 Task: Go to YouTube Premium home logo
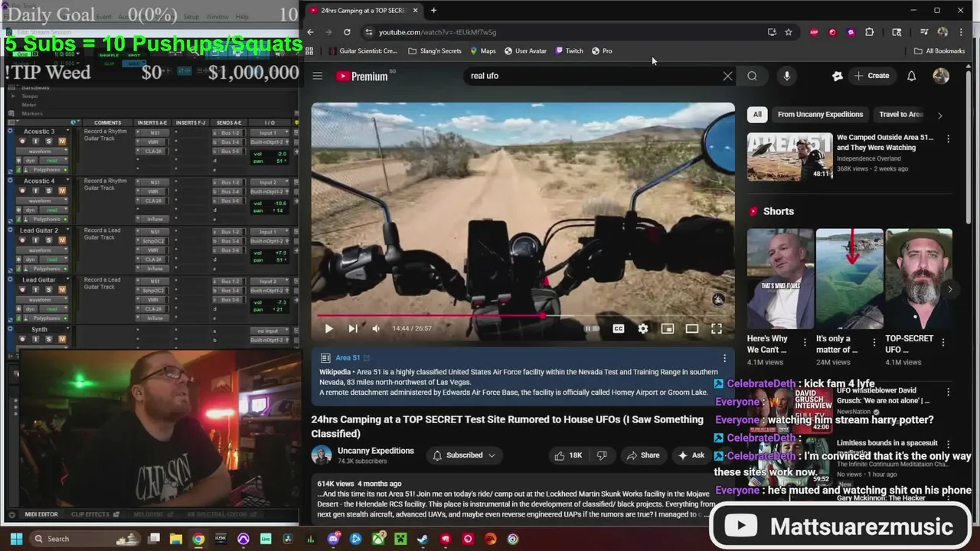coord(362,76)
